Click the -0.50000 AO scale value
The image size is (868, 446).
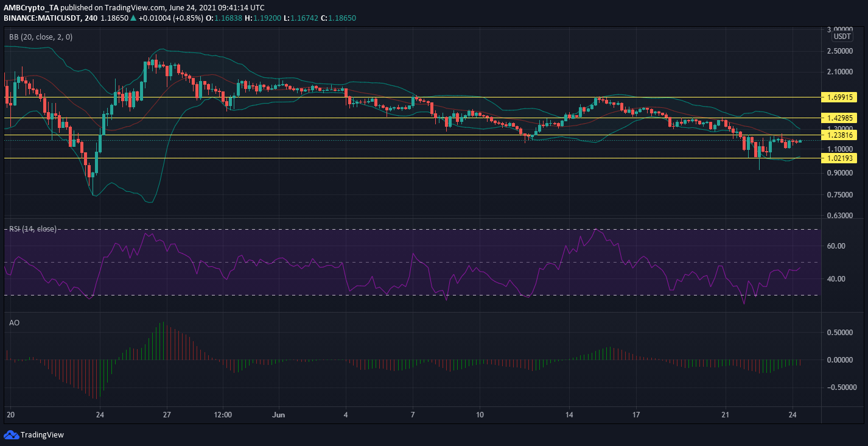pos(841,388)
